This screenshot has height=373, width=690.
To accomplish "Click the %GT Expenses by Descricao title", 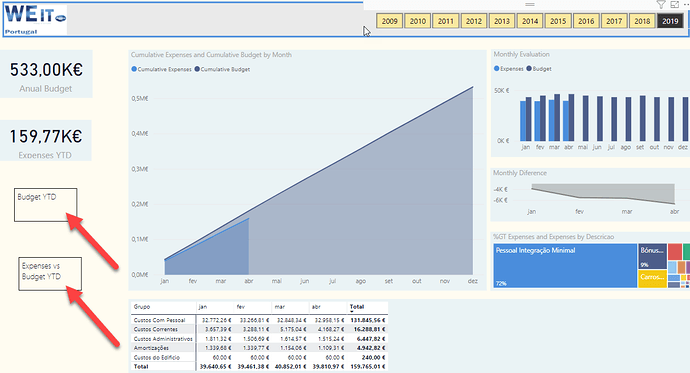I will pos(554,237).
